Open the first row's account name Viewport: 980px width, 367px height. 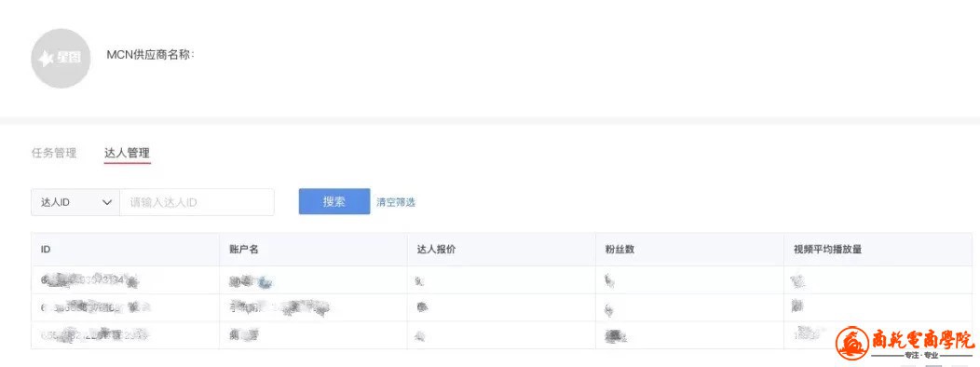pos(251,282)
